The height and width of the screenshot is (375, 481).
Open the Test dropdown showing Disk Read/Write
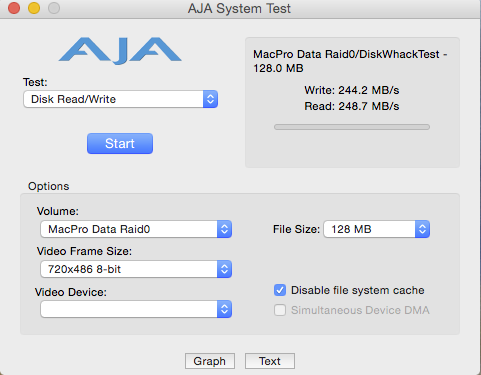pos(121,99)
